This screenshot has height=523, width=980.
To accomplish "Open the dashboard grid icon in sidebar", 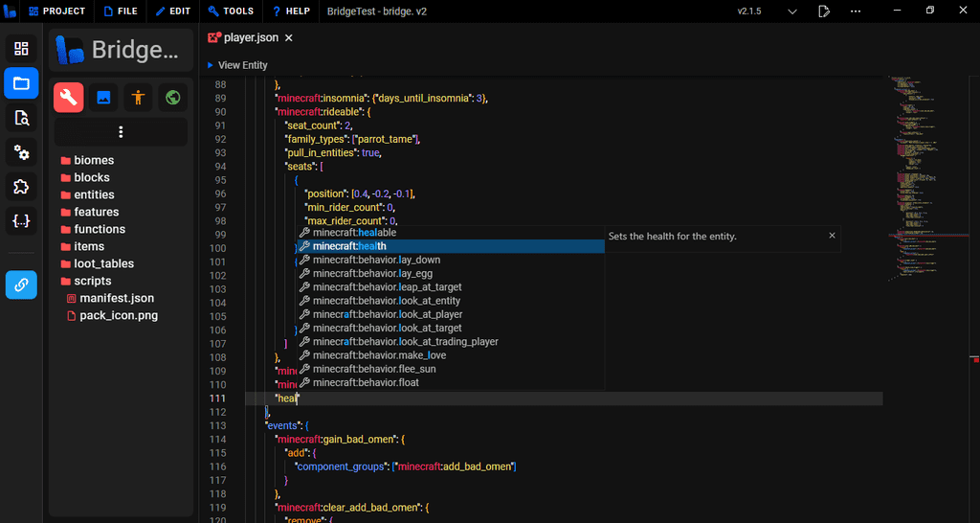I will (21, 49).
